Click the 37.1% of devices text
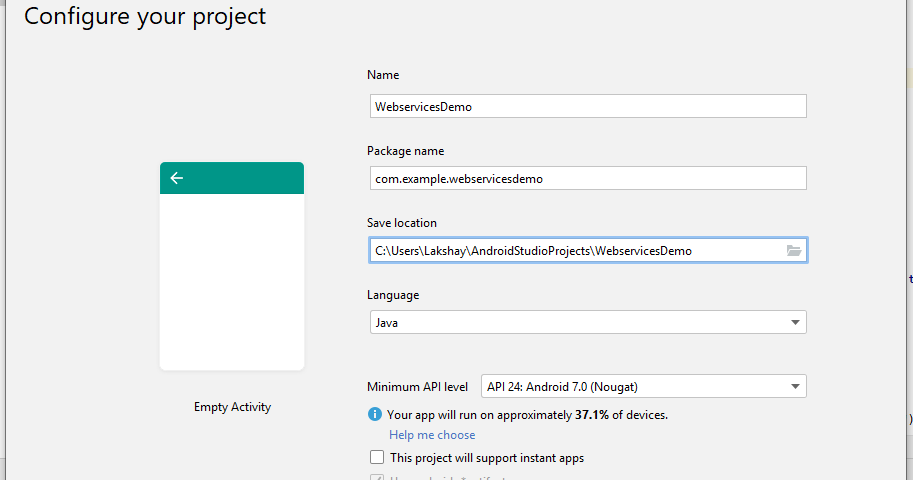The width and height of the screenshot is (913, 480). point(621,415)
